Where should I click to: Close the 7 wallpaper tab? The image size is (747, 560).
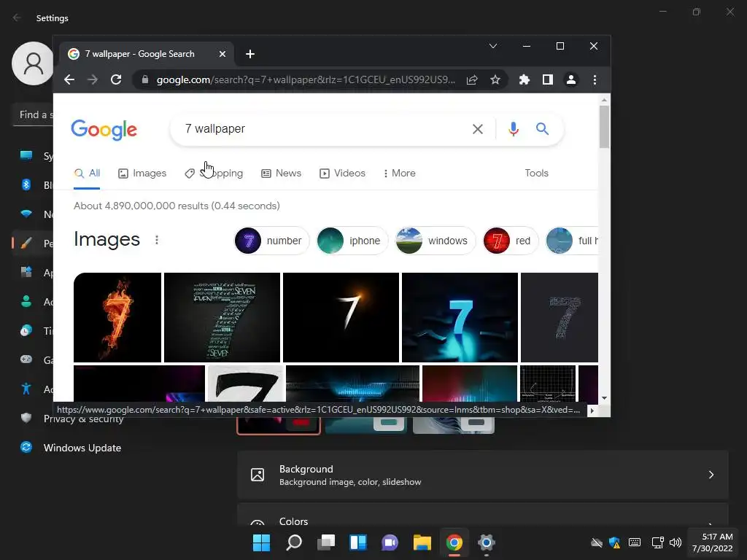(222, 54)
